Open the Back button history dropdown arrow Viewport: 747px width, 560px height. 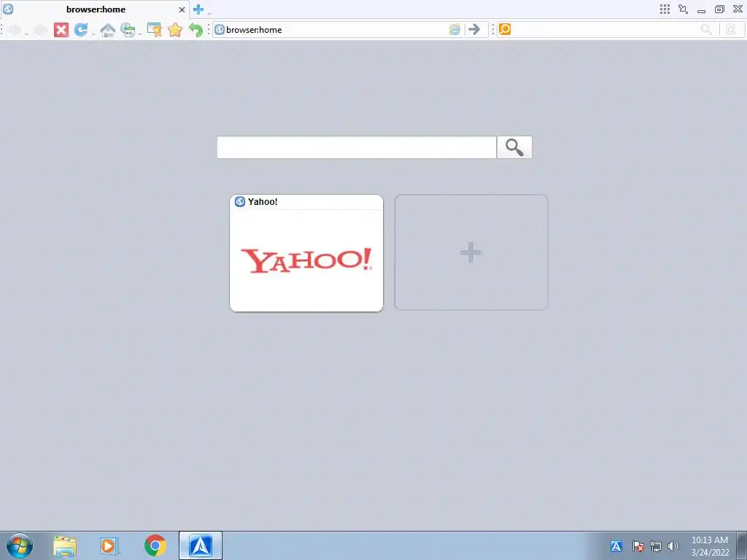click(26, 34)
